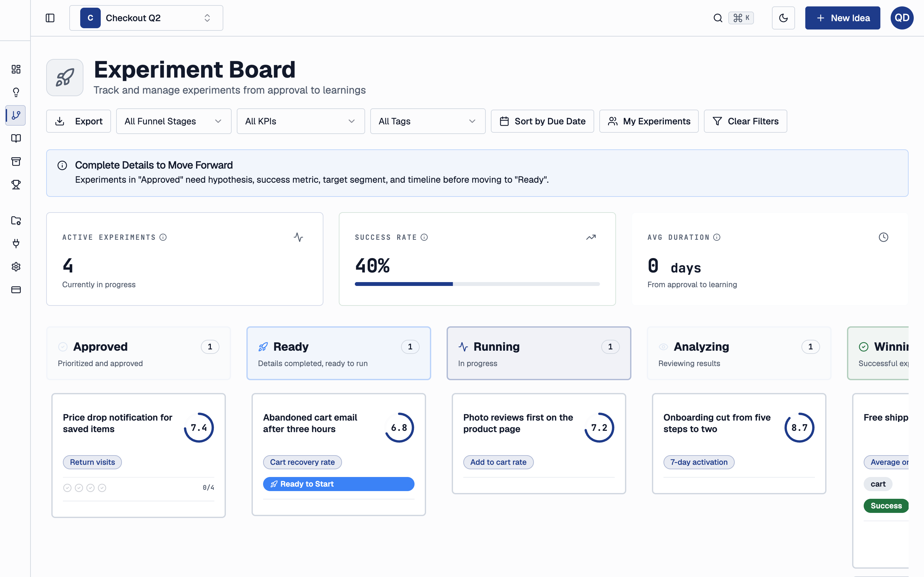
Task: Open the trophy icon in sidebar
Action: pos(16,185)
